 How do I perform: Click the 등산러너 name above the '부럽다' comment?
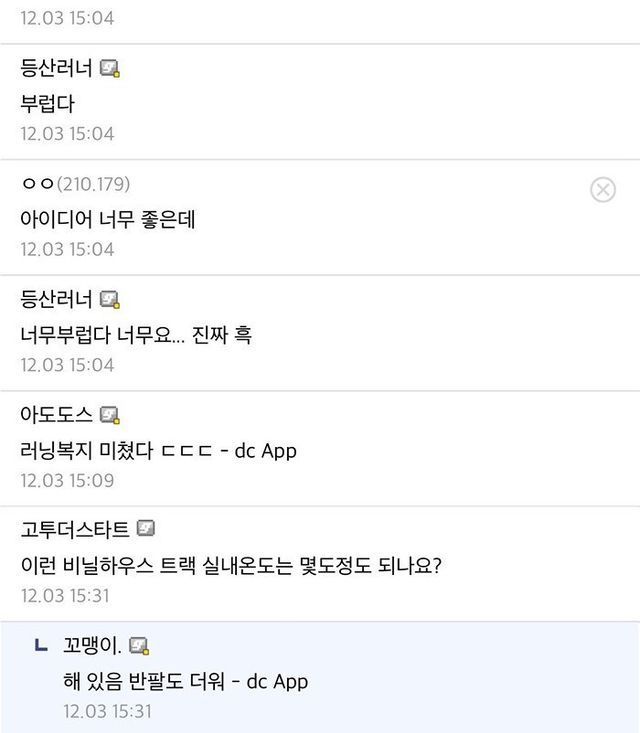pyautogui.click(x=56, y=69)
